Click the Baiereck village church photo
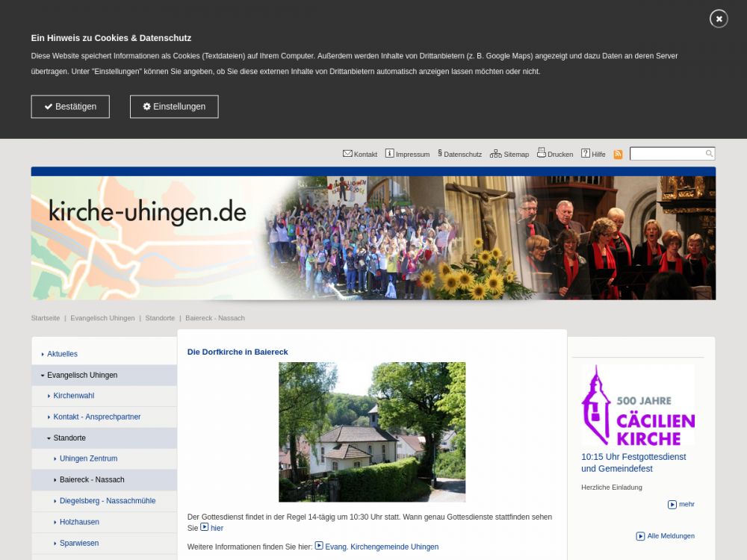Image resolution: width=747 pixels, height=560 pixels. (372, 432)
